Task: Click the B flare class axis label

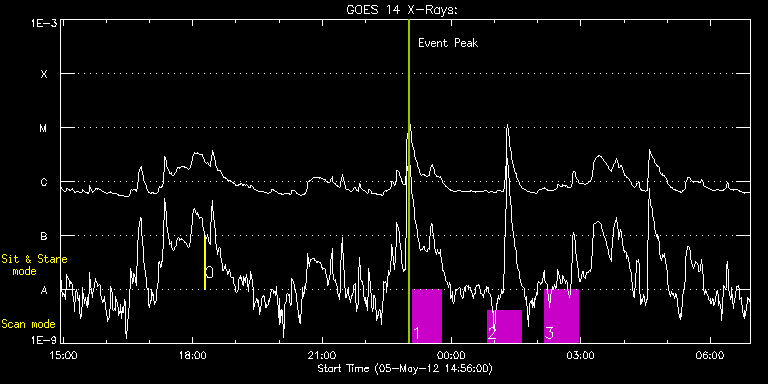Action: click(x=44, y=236)
